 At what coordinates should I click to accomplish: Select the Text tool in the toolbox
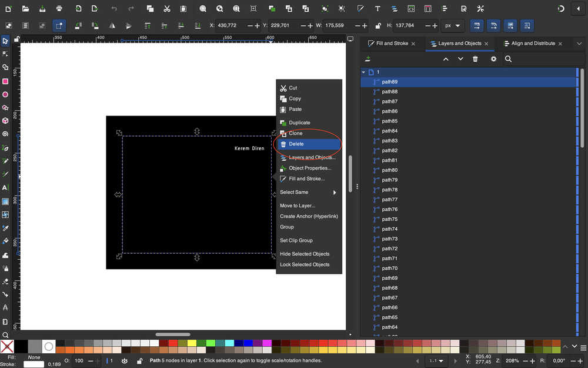(5, 187)
